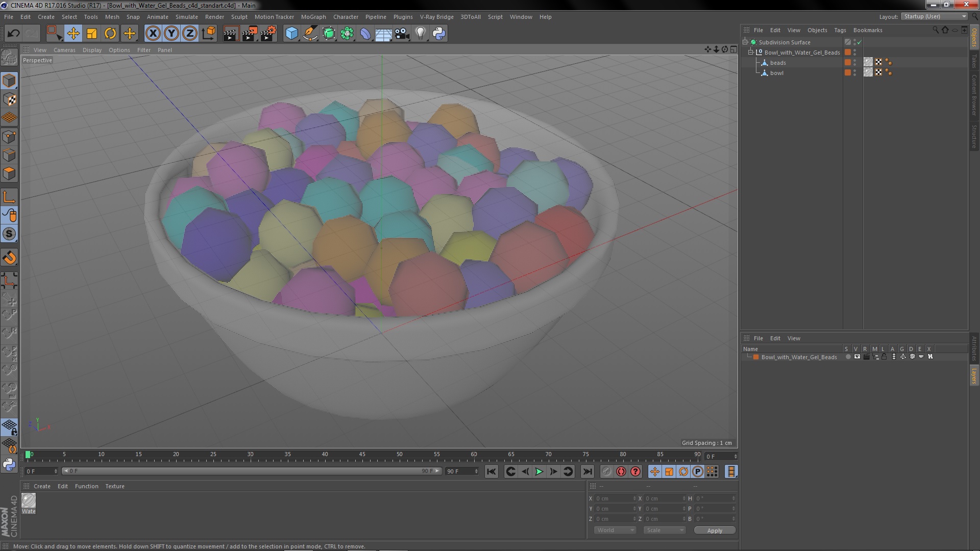Switch to Texture mode in left palette
Viewport: 980px width, 551px height.
[9, 99]
